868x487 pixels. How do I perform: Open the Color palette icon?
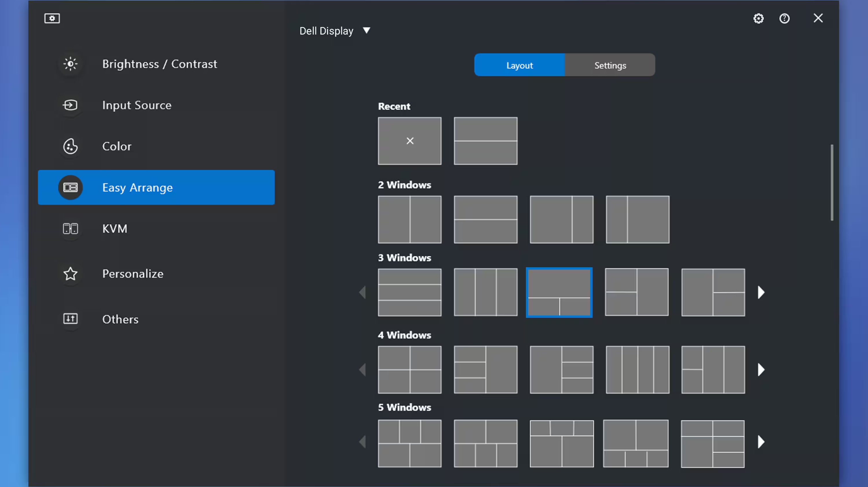(x=70, y=146)
